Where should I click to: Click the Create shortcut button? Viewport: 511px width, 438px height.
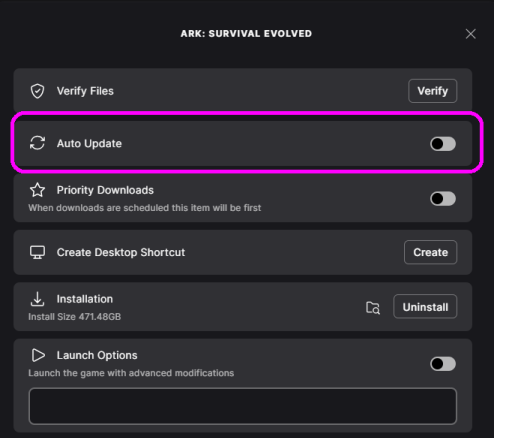pos(431,252)
